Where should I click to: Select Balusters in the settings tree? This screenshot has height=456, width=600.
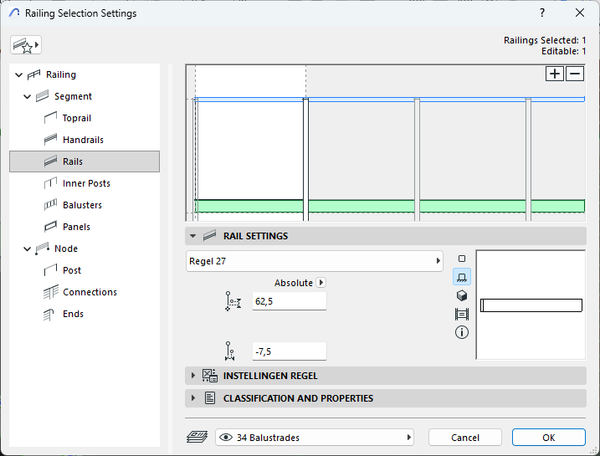[x=82, y=205]
